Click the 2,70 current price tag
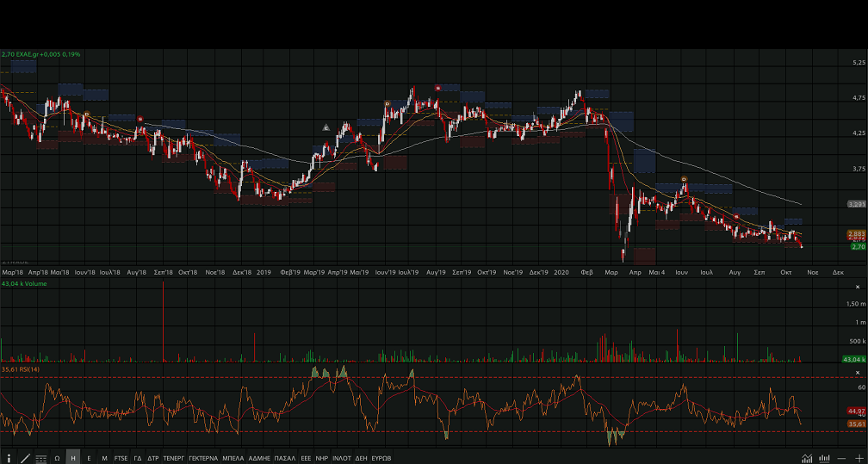This screenshot has width=868, height=464. click(856, 246)
